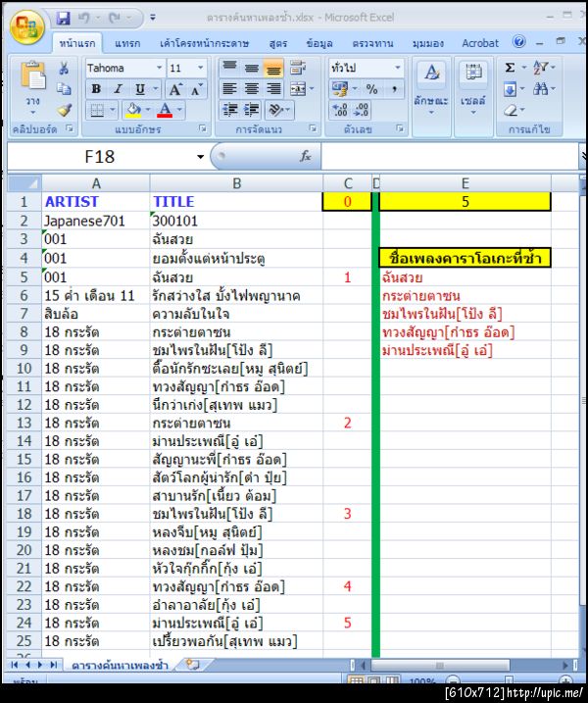Toggle bottom align button
588x703 pixels.
273,68
